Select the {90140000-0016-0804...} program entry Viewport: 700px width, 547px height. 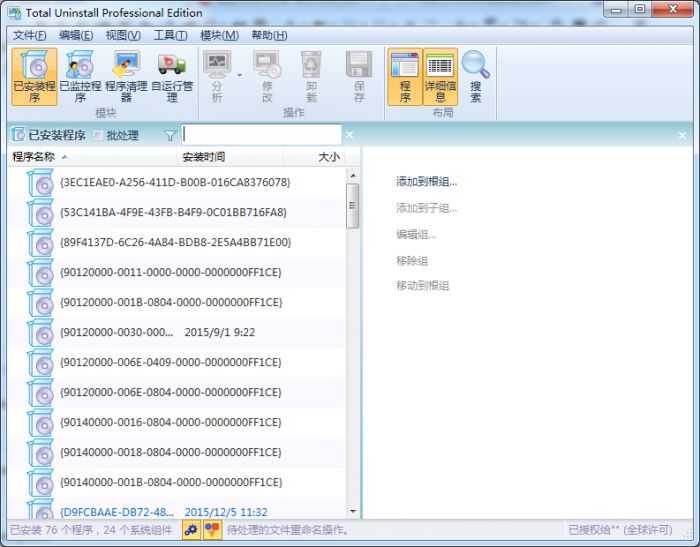pos(177,422)
